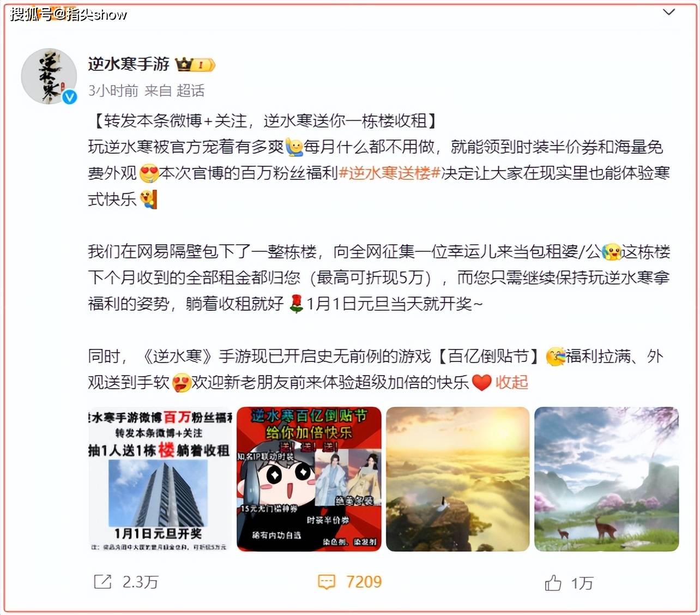Click the repost share icon
700x615 pixels.
coord(102,582)
